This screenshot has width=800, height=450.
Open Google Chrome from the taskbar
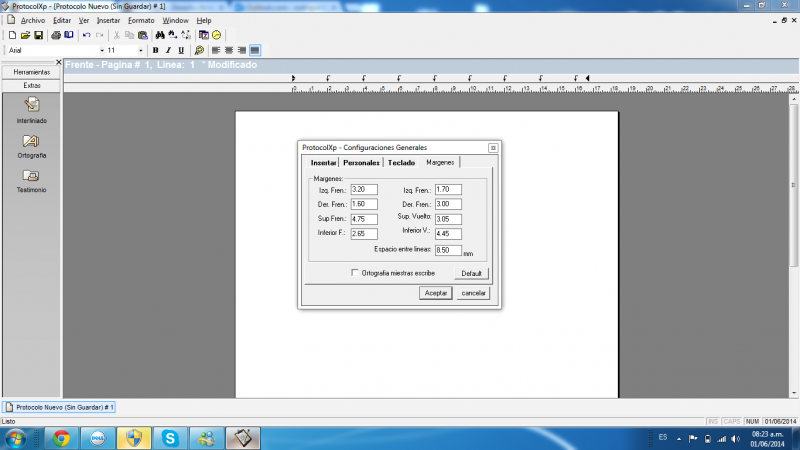[x=61, y=438]
